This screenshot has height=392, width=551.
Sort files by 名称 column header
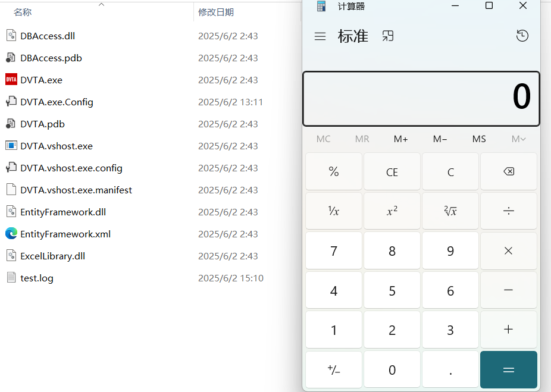[23, 12]
